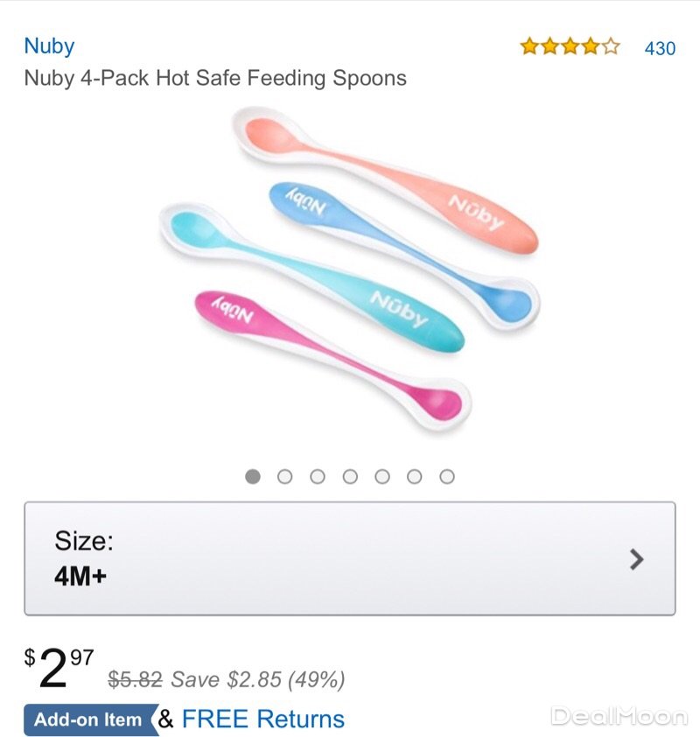Tap the $2.97 price

coord(59,668)
